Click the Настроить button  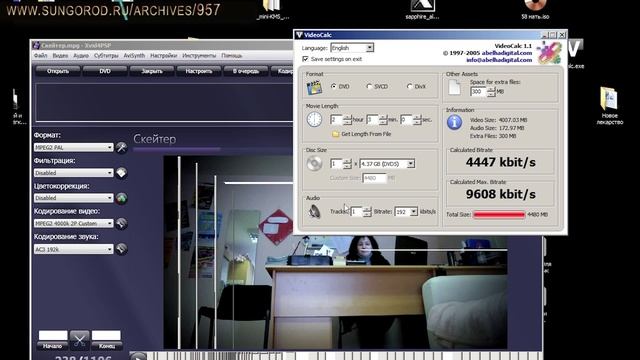pos(199,71)
